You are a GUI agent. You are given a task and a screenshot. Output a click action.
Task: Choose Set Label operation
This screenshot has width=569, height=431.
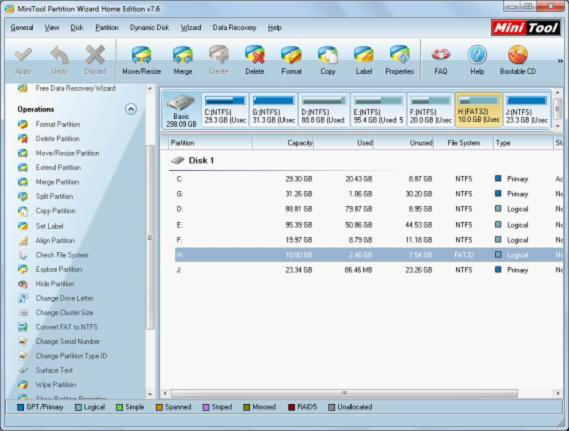(x=49, y=226)
